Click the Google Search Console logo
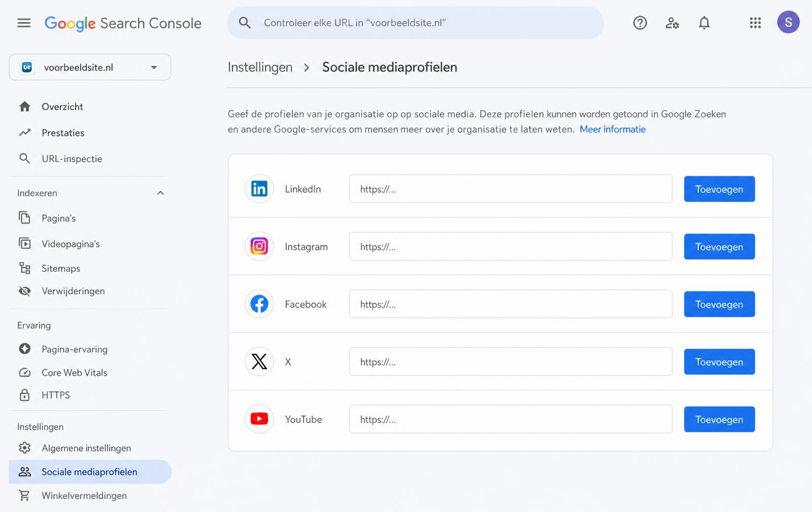812x512 pixels. 123,23
